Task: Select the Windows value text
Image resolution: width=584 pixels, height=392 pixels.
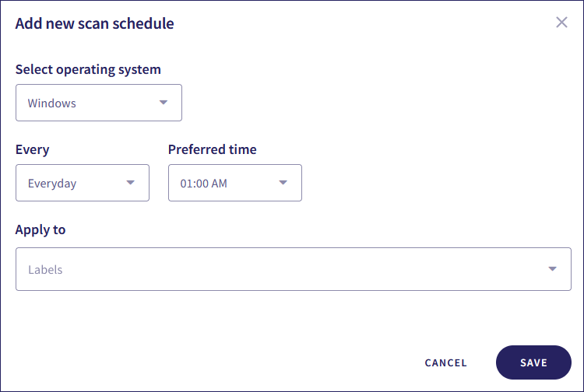Action: tap(52, 103)
